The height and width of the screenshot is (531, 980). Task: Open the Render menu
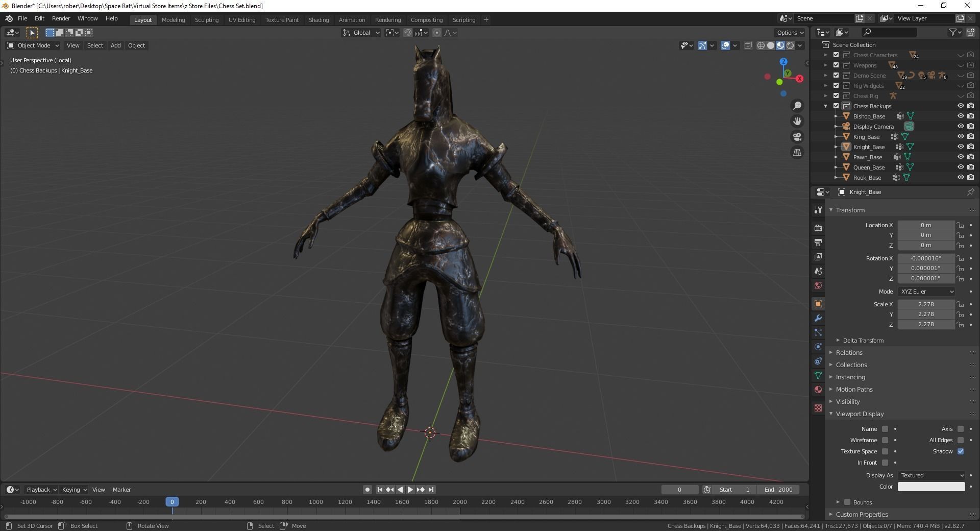pos(61,18)
